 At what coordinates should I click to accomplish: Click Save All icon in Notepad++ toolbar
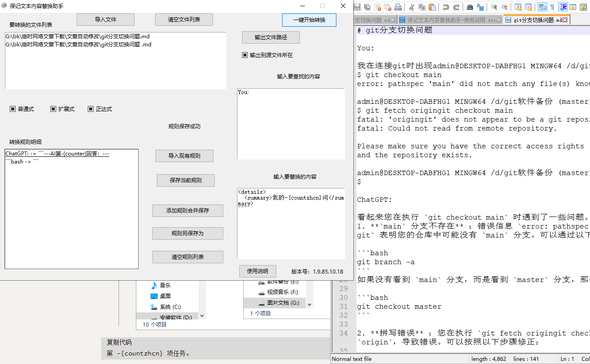[x=367, y=7]
